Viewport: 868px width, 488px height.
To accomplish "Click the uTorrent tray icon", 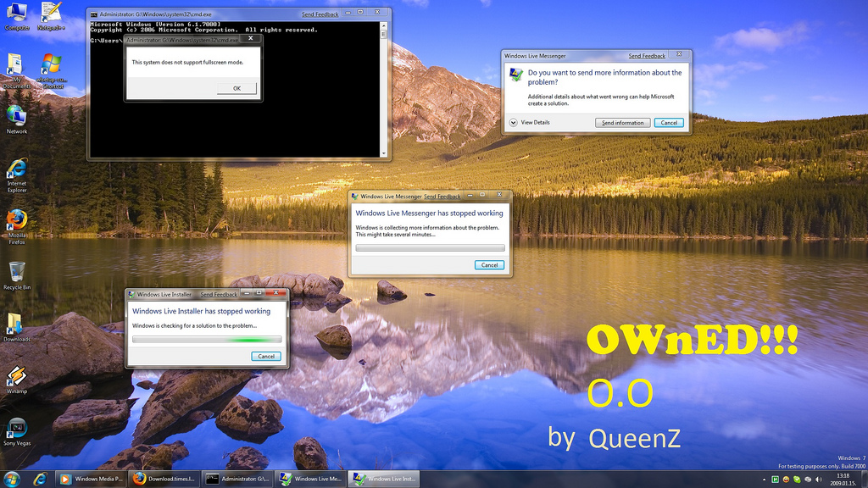I will 775,480.
